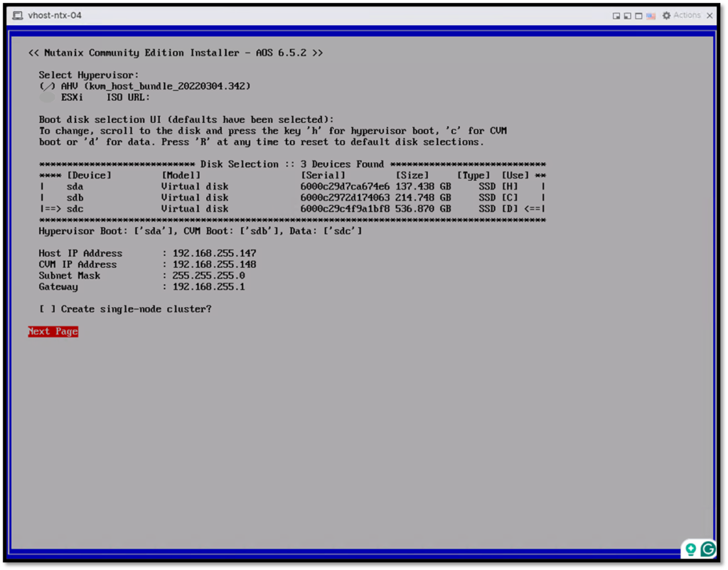Image resolution: width=728 pixels, height=570 pixels.
Task: Select the AHV hypervisor radio option
Action: pos(48,86)
